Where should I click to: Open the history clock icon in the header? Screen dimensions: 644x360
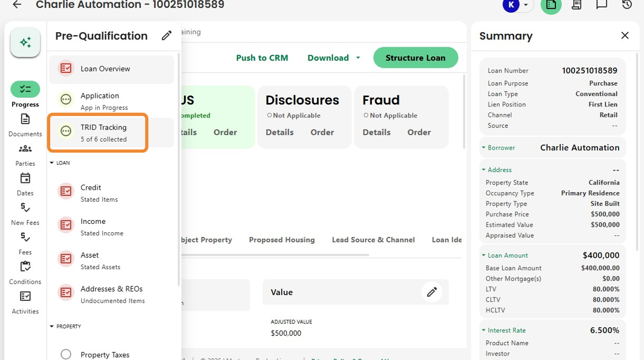627,5
